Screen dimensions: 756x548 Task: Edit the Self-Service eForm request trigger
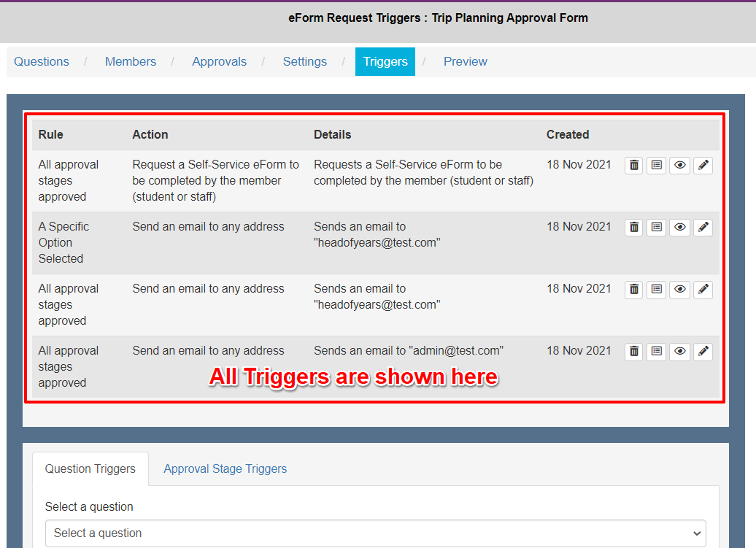(703, 166)
